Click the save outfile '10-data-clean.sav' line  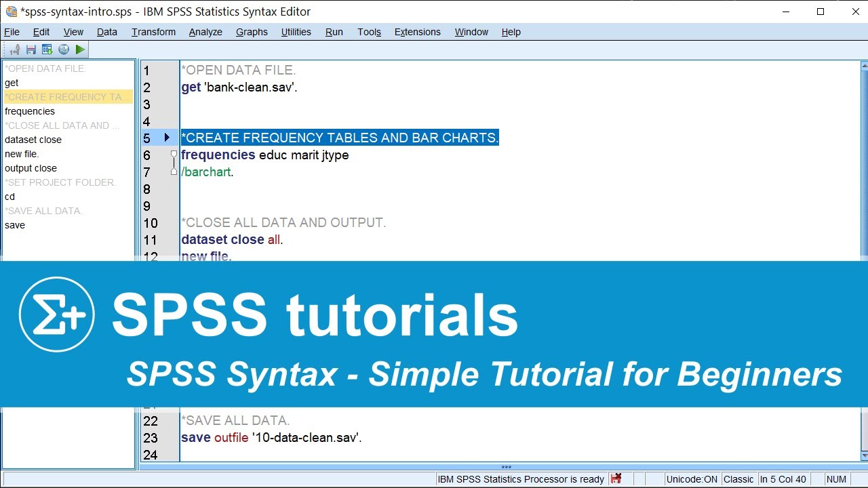click(x=271, y=437)
